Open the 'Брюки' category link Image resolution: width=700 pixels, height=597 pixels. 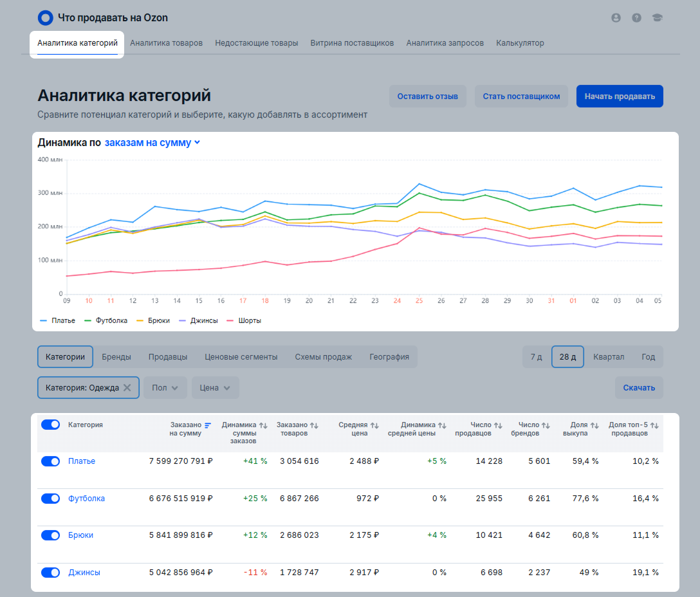[x=80, y=535]
